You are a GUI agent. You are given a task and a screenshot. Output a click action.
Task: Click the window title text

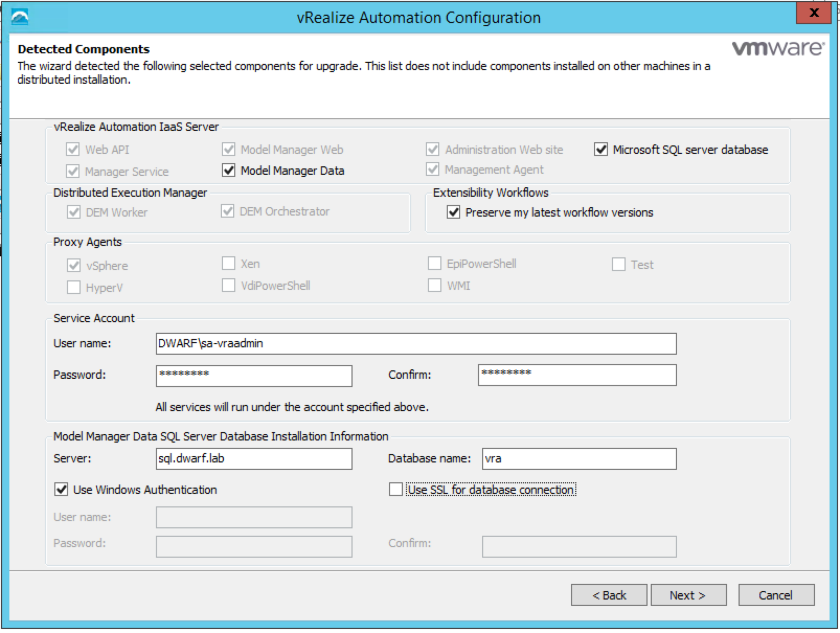point(419,17)
